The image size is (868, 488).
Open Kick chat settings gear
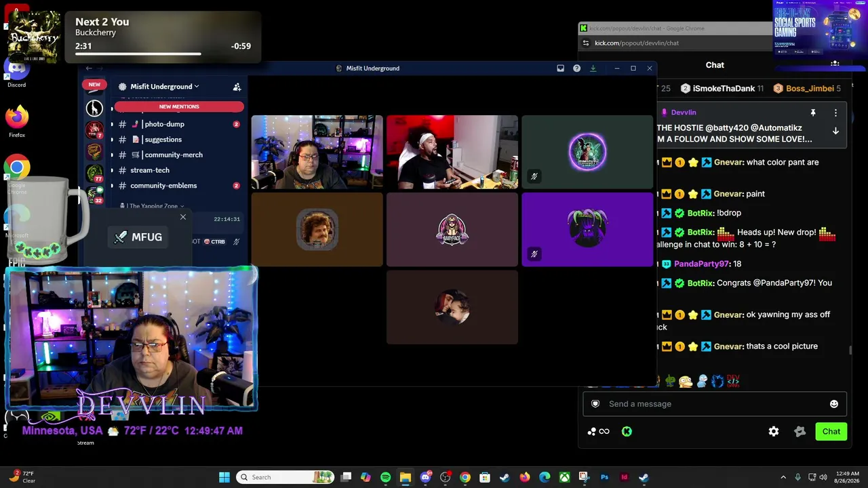click(774, 432)
